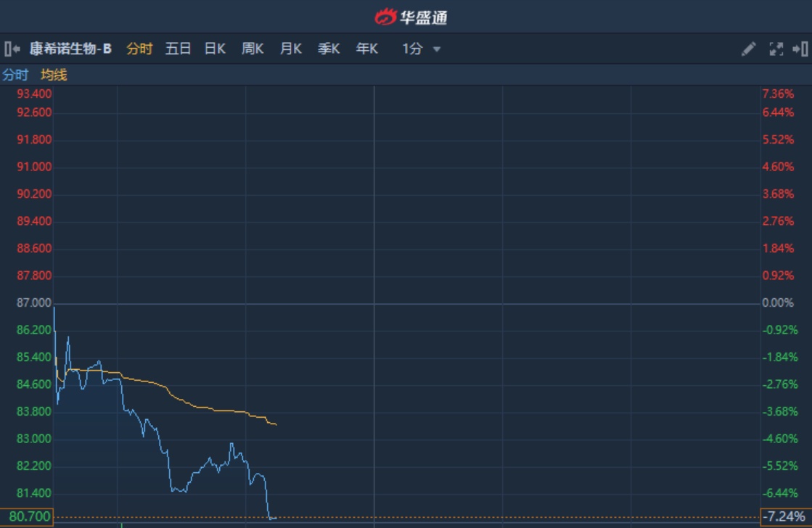The width and height of the screenshot is (812, 528).
Task: Click the 康希诺生物-B stock name
Action: coord(70,49)
